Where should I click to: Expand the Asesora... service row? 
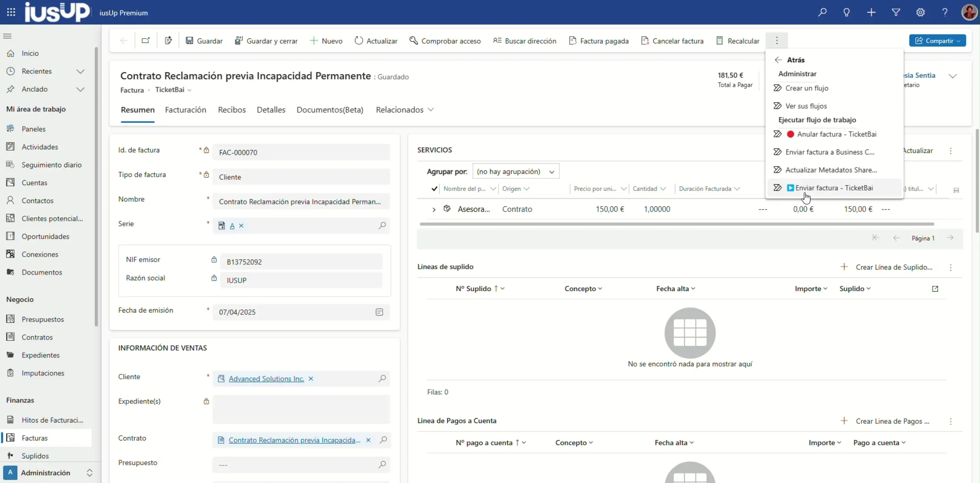434,209
